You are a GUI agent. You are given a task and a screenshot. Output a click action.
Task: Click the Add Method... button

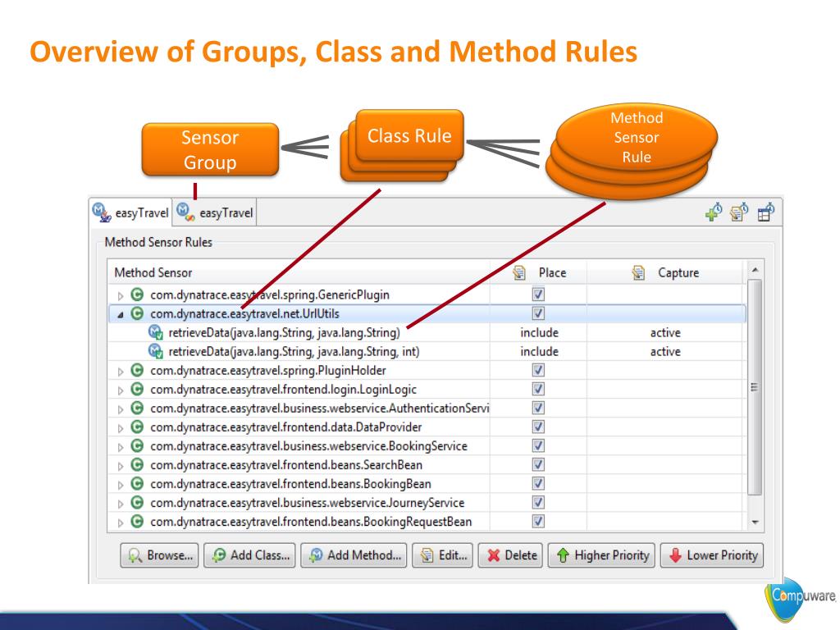click(354, 555)
